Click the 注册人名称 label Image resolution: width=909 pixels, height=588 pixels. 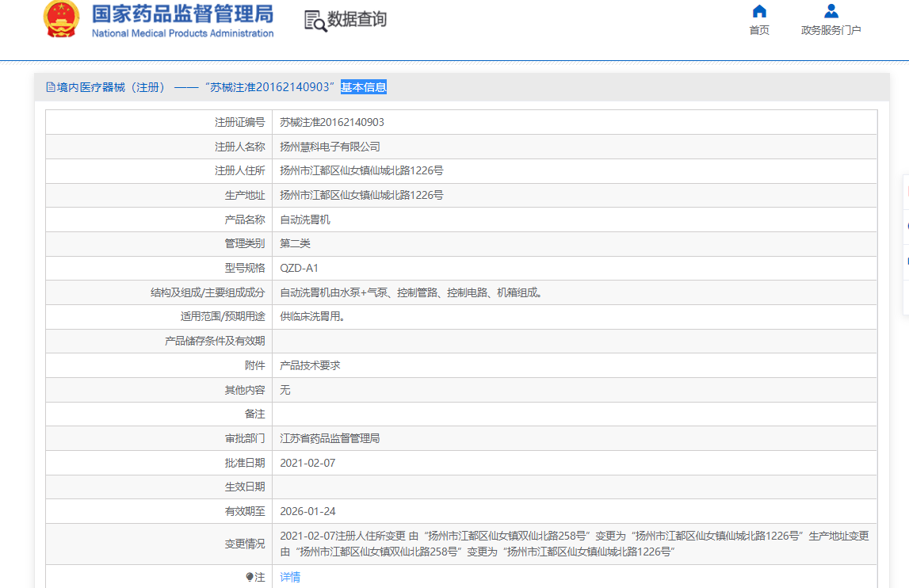[239, 147]
